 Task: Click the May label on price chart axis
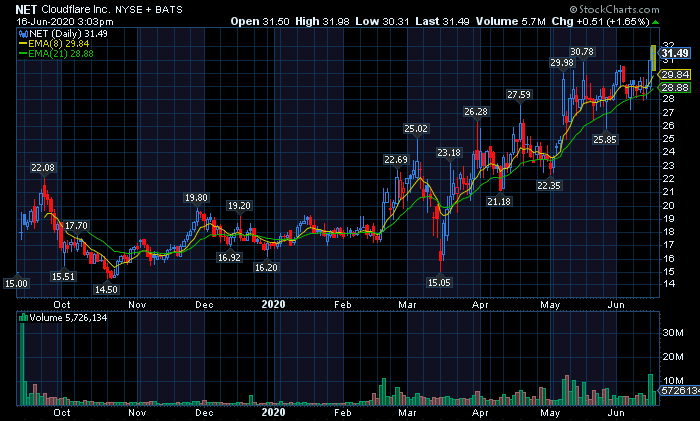(x=550, y=305)
